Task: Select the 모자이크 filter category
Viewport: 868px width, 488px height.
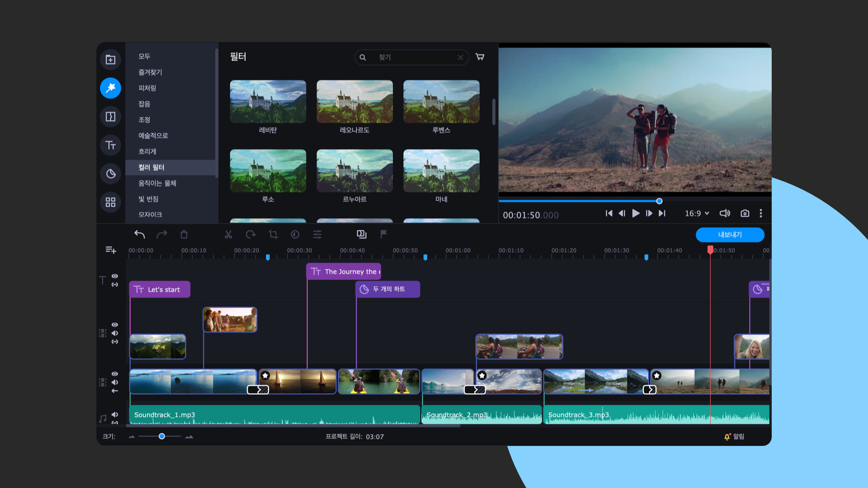Action: [150, 215]
